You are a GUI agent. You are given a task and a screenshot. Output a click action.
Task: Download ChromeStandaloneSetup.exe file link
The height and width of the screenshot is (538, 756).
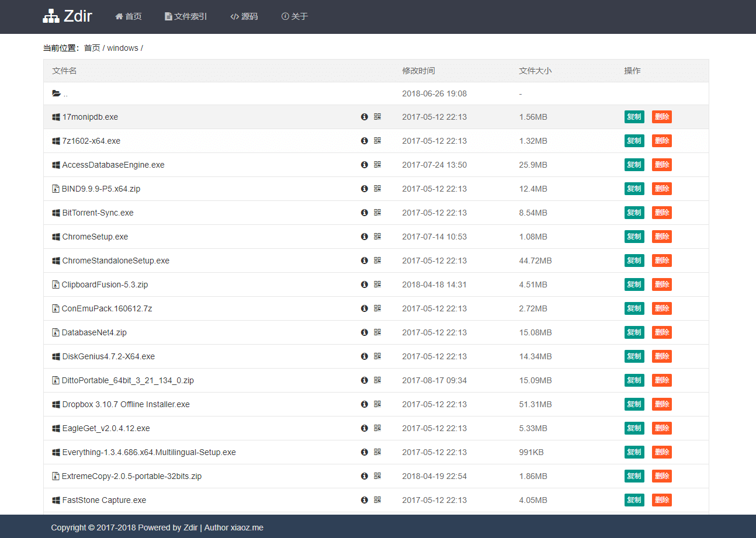(116, 261)
